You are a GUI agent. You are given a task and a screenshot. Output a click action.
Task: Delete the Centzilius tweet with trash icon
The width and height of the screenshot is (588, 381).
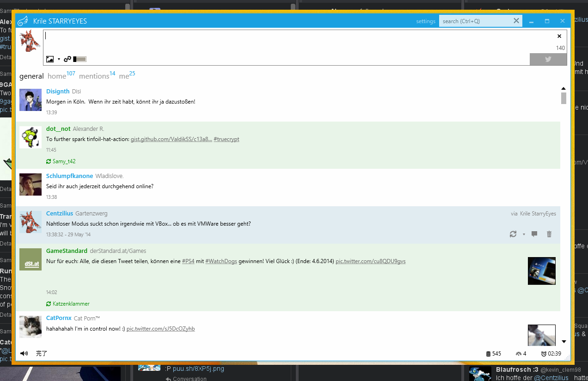point(549,234)
